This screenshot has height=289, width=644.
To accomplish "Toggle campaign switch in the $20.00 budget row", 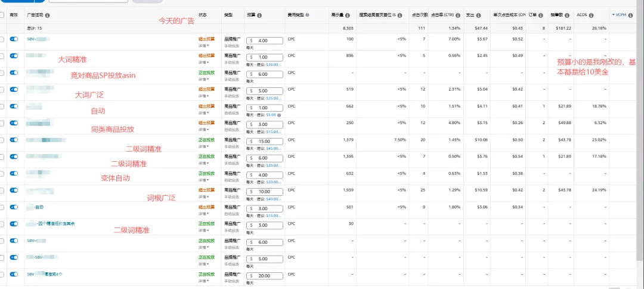I will [14, 274].
